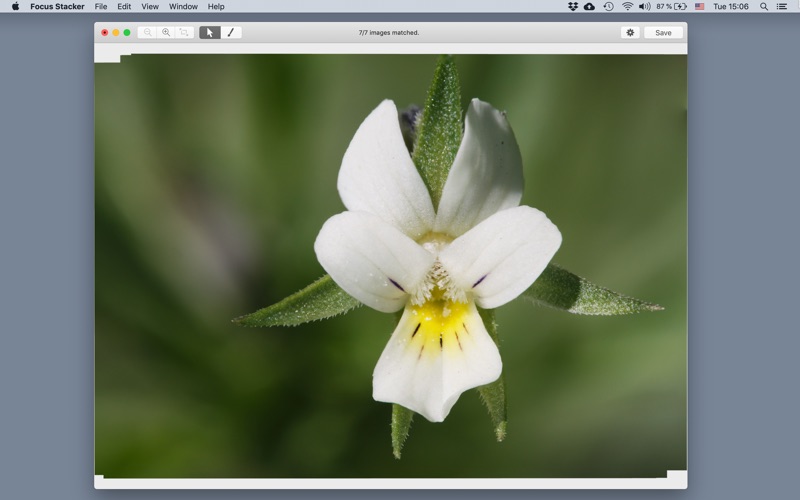Image resolution: width=800 pixels, height=500 pixels.
Task: Click the US flag input source icon
Action: pos(699,6)
